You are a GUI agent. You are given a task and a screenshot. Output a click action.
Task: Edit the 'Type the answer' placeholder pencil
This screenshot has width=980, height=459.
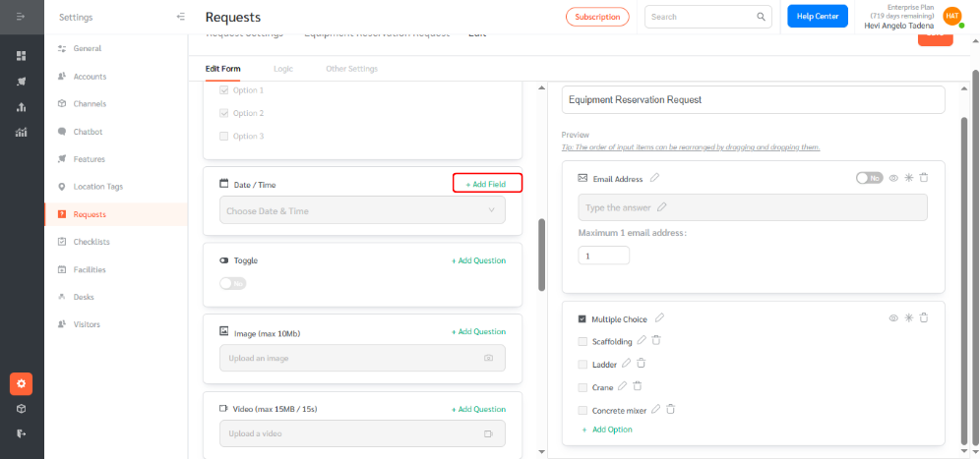click(661, 206)
